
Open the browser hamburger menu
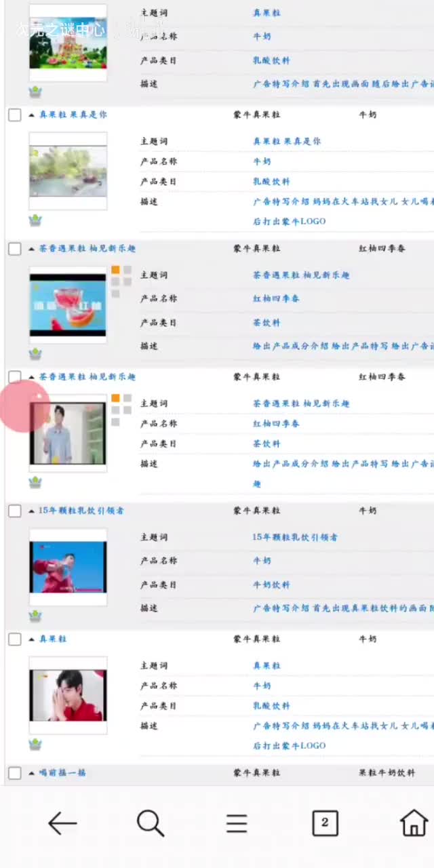point(237,823)
